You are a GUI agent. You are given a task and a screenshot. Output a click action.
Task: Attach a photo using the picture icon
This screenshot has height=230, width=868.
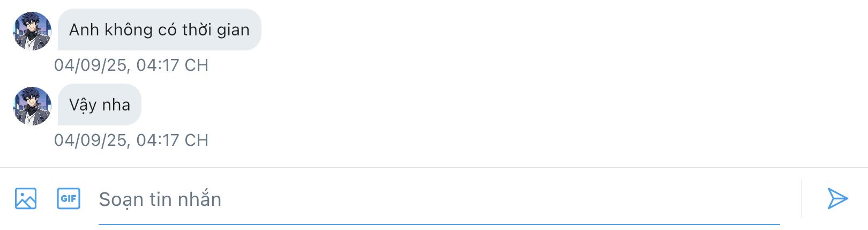click(x=26, y=198)
